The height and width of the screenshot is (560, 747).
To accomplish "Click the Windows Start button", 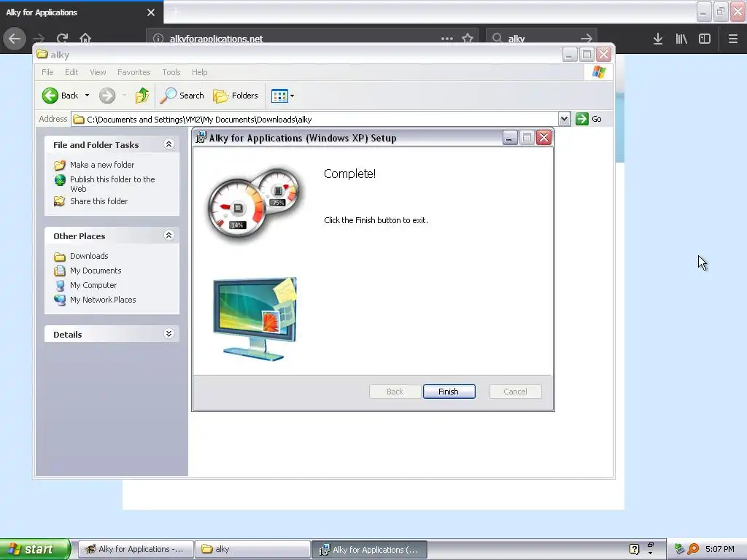I will (35, 550).
